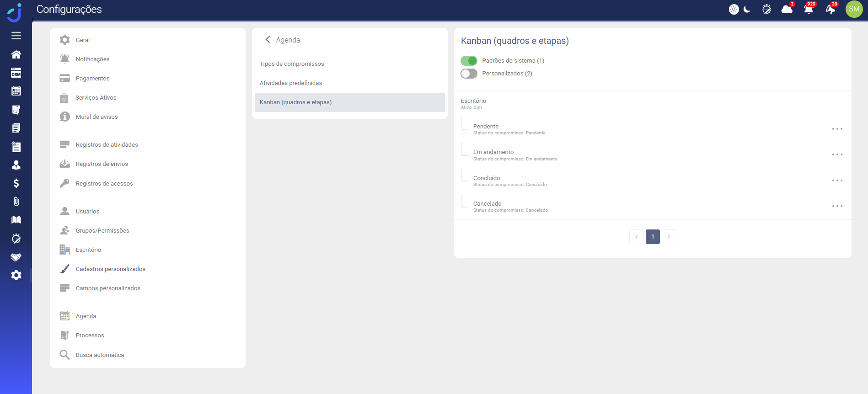868x394 pixels.
Task: Open the hamburger menu icon
Action: coord(16,36)
